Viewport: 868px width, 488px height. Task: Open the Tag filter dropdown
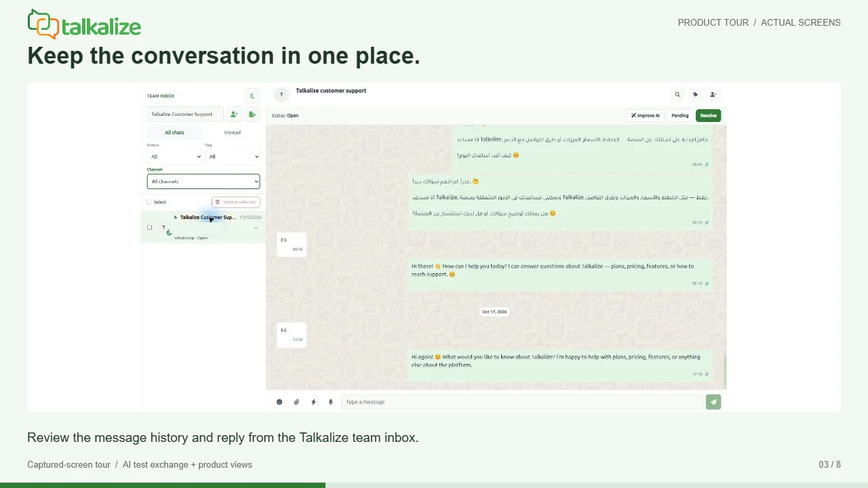coord(233,157)
